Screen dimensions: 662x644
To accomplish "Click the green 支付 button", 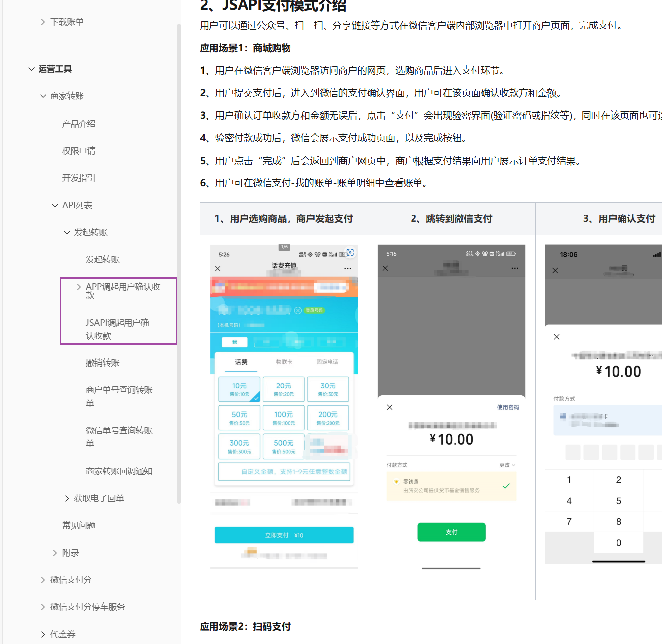I will [452, 532].
